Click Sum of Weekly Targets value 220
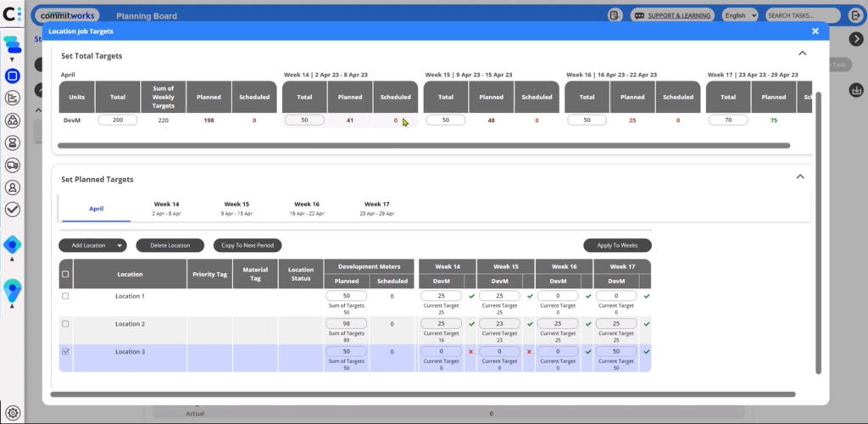This screenshot has width=868, height=424. pos(164,120)
